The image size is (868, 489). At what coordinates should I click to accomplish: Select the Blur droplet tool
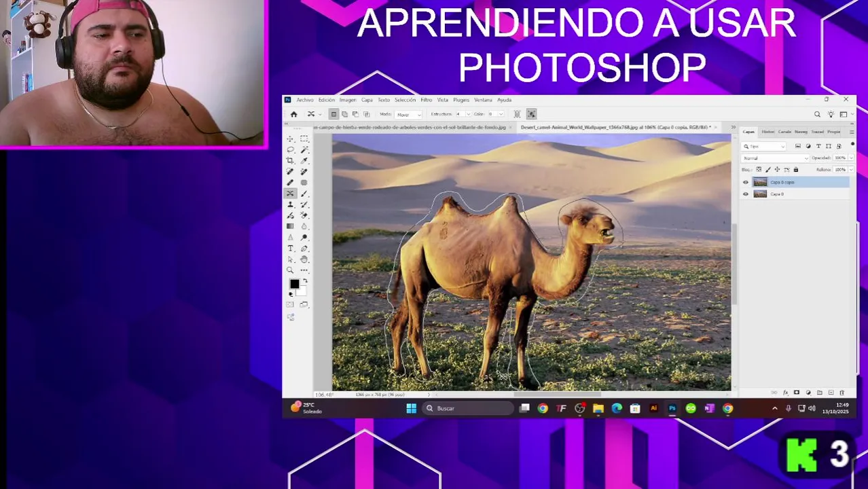(x=304, y=225)
